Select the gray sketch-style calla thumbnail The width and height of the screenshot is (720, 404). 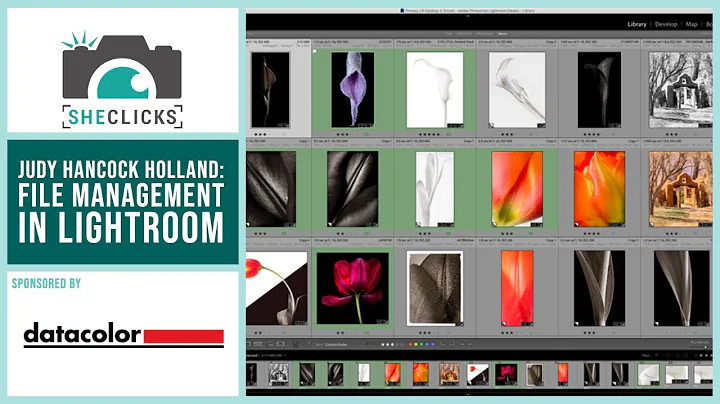(517, 90)
